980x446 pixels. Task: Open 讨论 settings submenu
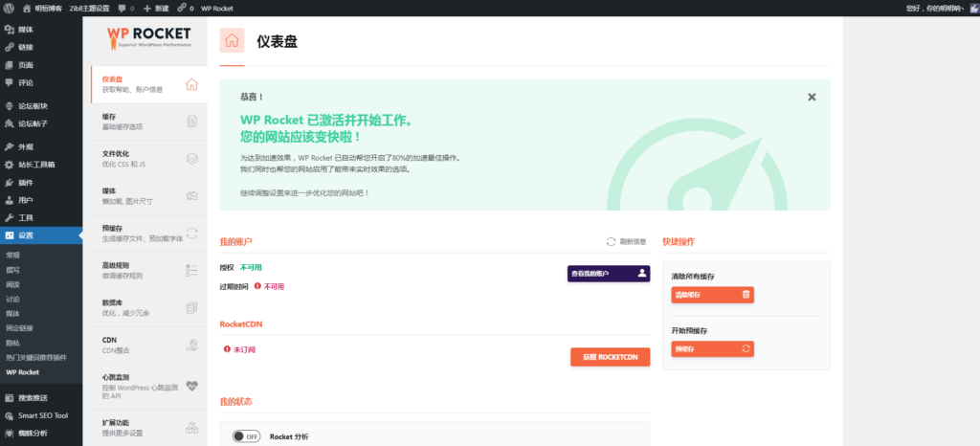coord(13,299)
